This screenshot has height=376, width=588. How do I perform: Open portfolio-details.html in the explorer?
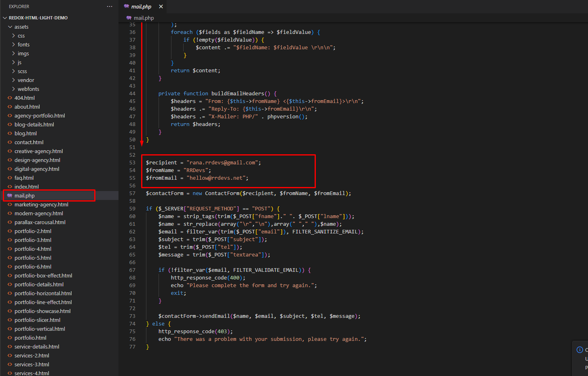(x=39, y=284)
